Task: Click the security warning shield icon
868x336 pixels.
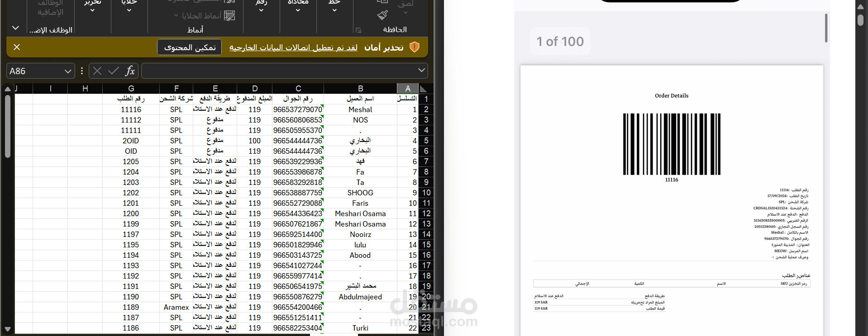Action: [414, 47]
